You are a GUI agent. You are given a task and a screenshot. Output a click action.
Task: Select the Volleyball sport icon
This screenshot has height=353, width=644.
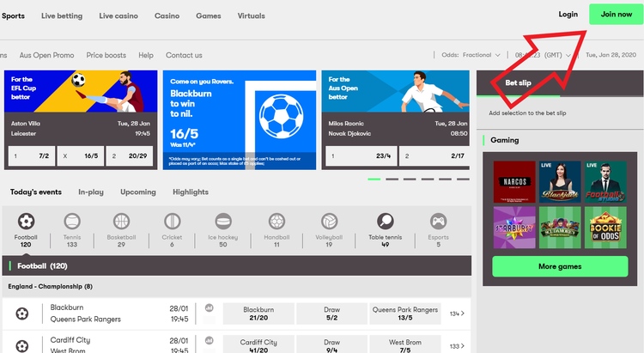tap(330, 222)
